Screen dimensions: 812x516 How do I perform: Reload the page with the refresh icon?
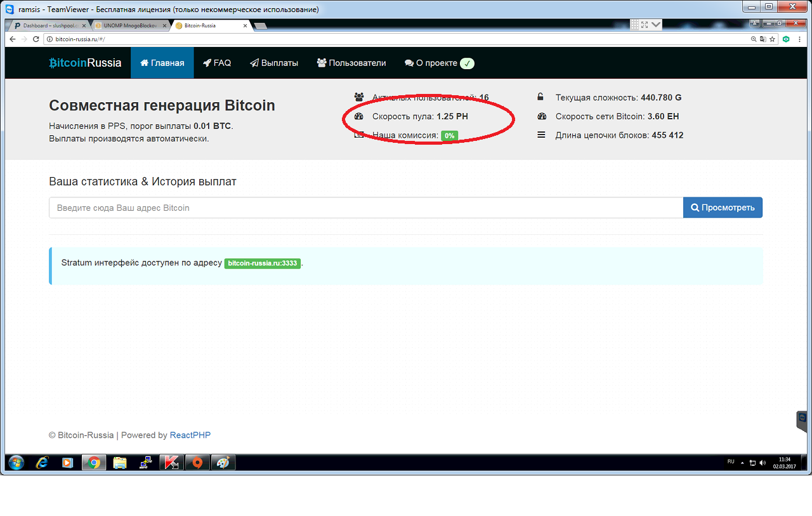click(x=36, y=39)
